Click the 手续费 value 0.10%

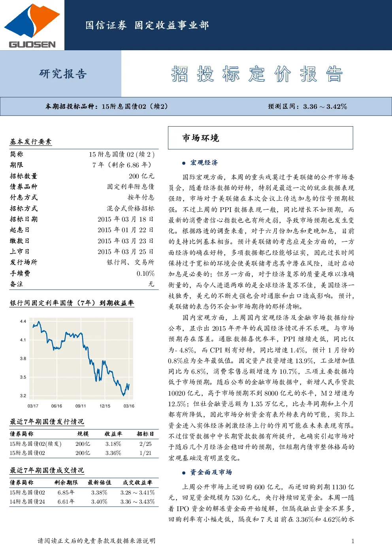click(145, 273)
